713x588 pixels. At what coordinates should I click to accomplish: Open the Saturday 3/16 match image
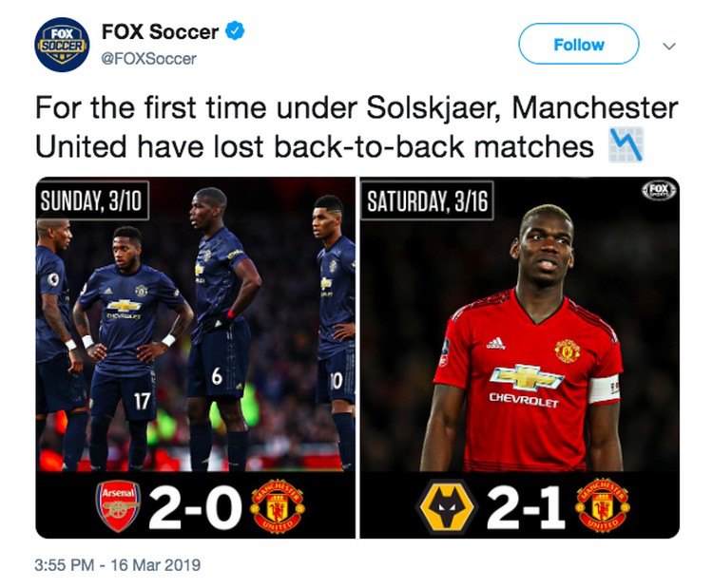(520, 357)
